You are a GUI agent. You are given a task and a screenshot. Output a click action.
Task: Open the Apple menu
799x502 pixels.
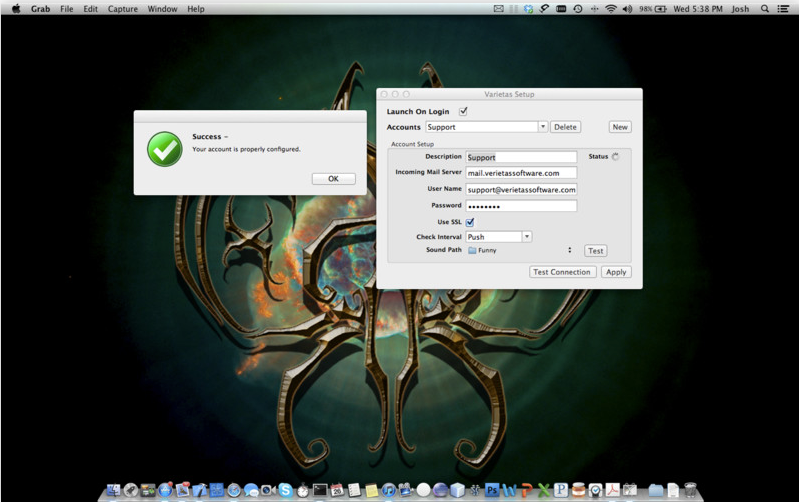16,9
